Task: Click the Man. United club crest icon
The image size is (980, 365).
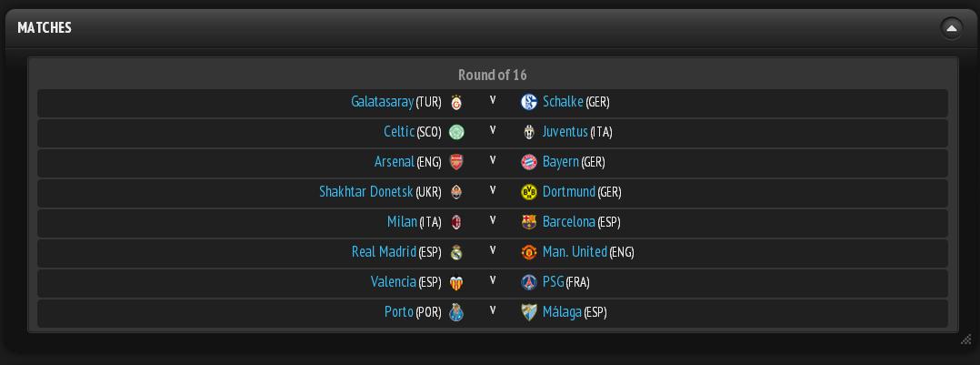Action: 529,252
